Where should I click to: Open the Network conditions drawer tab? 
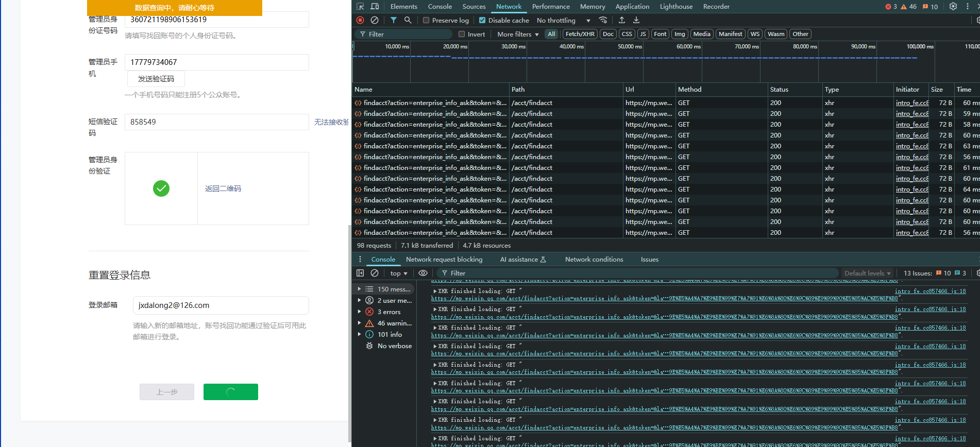pyautogui.click(x=594, y=260)
